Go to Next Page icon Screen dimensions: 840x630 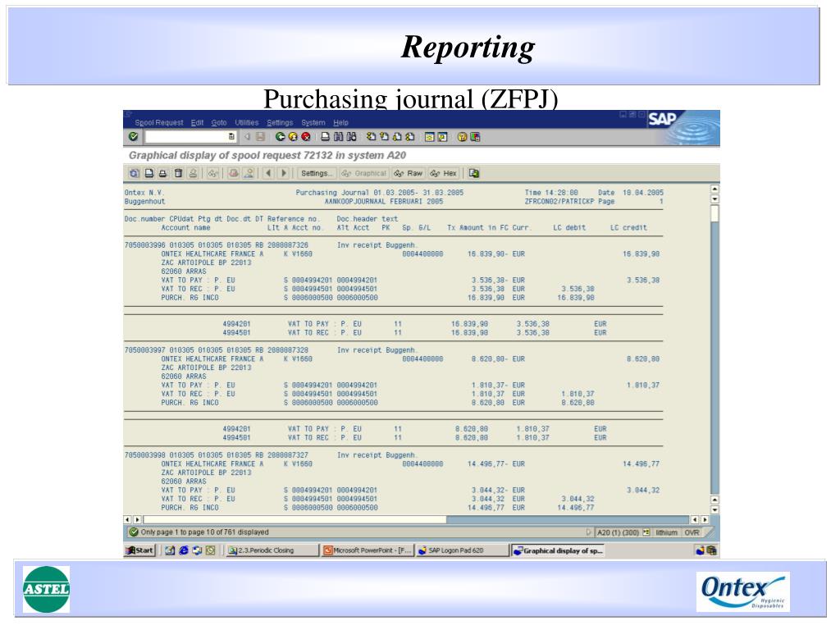click(397, 137)
